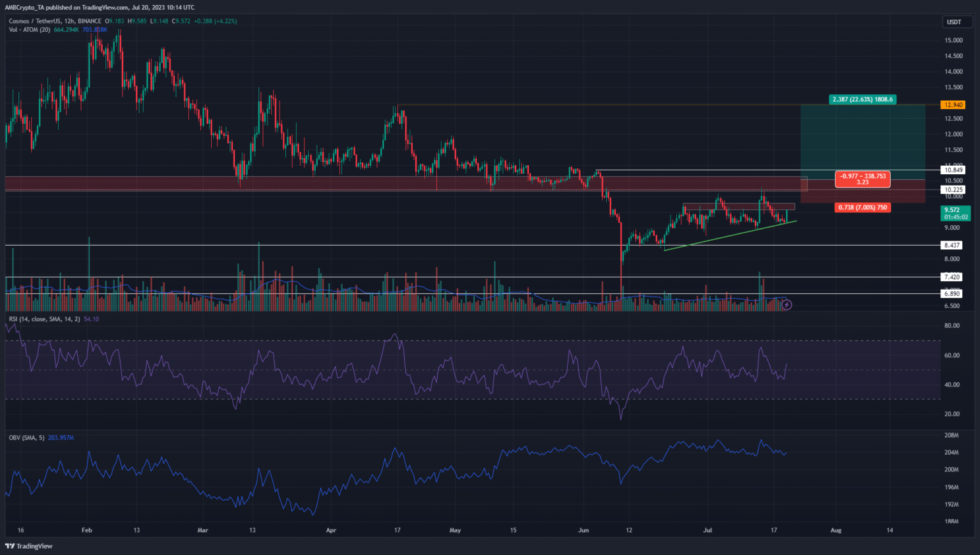Click the green 9.572 current price label
The height and width of the screenshot is (555, 980).
point(955,213)
